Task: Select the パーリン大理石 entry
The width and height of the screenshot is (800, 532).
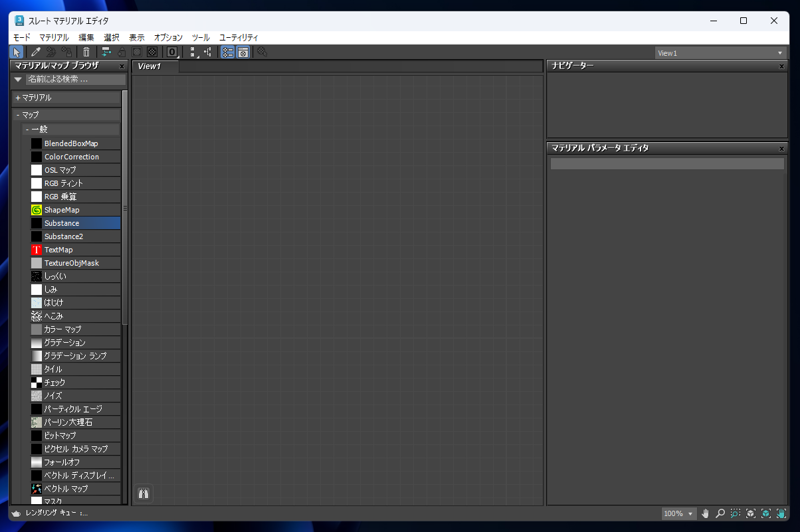Action: pos(76,422)
